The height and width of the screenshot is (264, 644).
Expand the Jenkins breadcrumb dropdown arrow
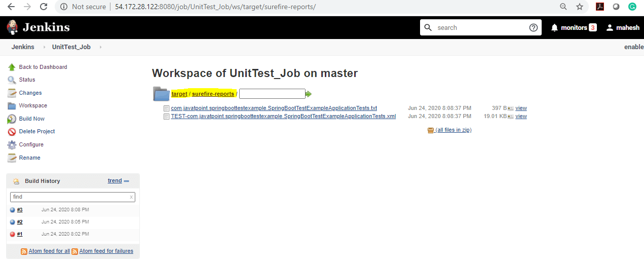click(x=44, y=47)
